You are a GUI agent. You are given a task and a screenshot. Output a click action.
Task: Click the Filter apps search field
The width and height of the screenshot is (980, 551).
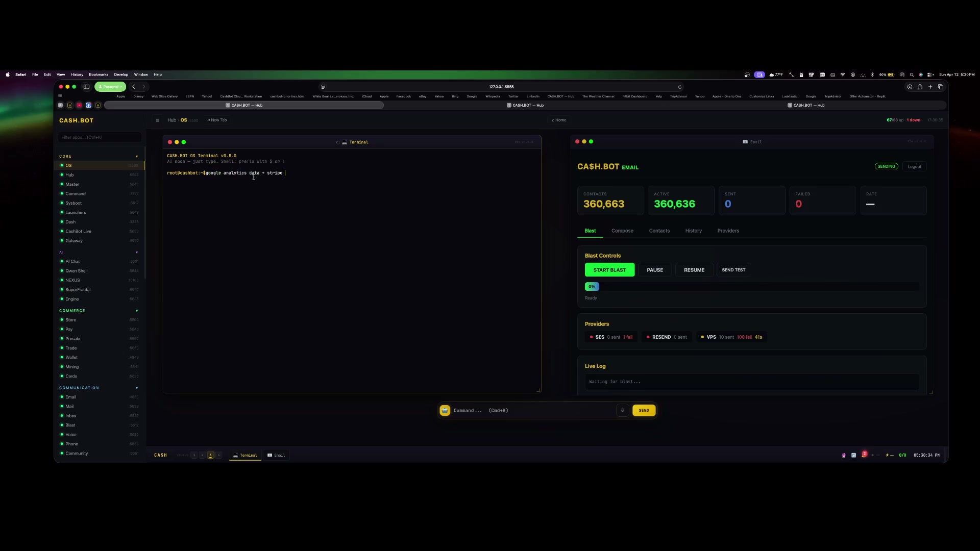(99, 137)
